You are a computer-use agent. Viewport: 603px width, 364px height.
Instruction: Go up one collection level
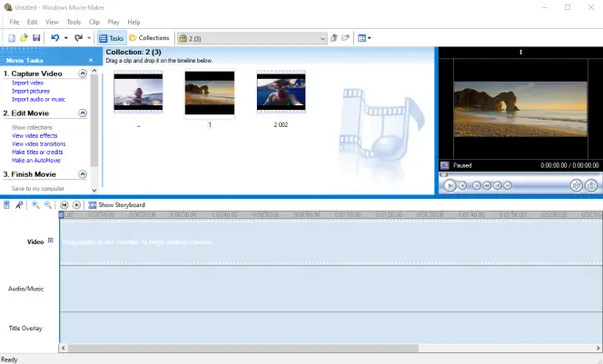[x=334, y=37]
